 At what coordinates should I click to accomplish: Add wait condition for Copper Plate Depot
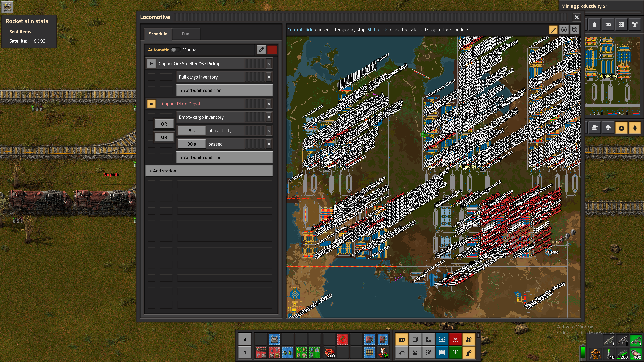click(224, 157)
